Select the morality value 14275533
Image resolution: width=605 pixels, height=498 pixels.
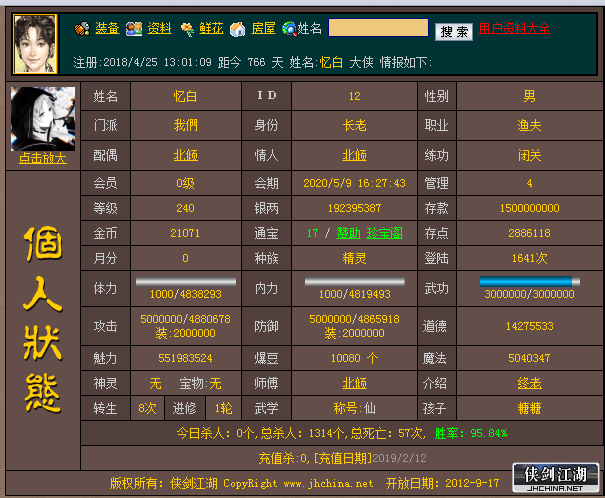point(529,326)
